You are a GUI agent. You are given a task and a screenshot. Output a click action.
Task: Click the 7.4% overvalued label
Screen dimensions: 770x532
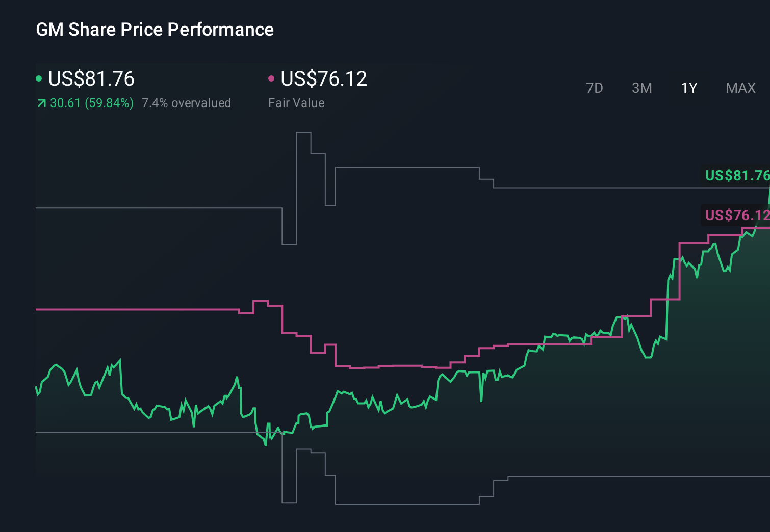(187, 102)
